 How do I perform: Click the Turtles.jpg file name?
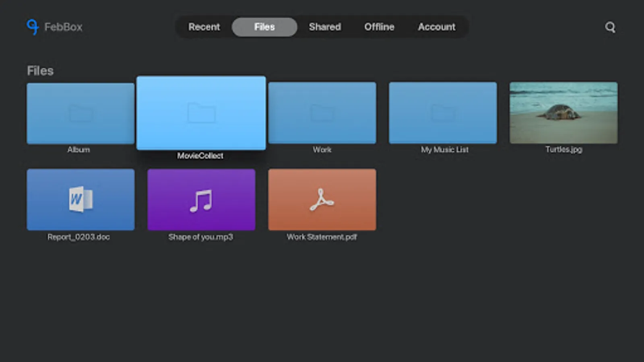563,150
